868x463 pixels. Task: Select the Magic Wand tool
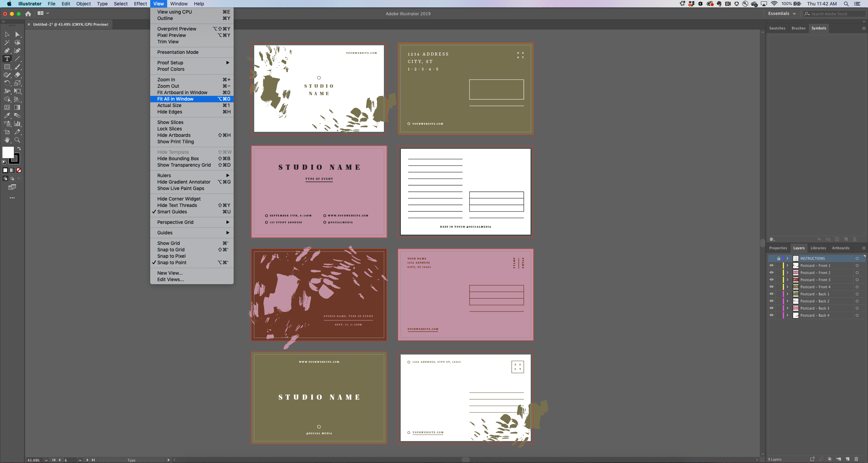pyautogui.click(x=7, y=42)
